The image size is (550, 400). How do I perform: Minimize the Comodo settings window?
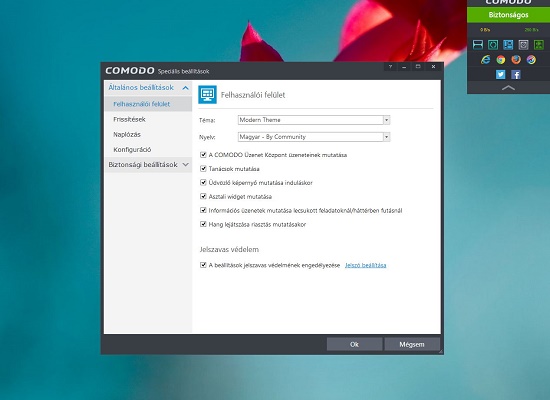[404, 66]
